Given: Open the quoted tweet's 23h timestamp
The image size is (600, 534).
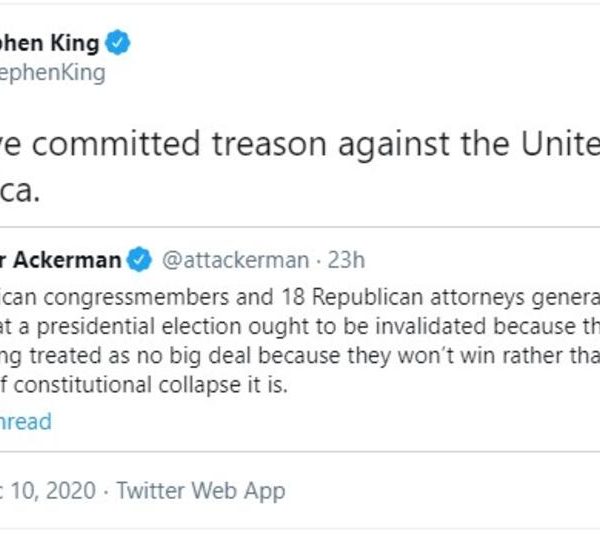Looking at the screenshot, I should (347, 261).
